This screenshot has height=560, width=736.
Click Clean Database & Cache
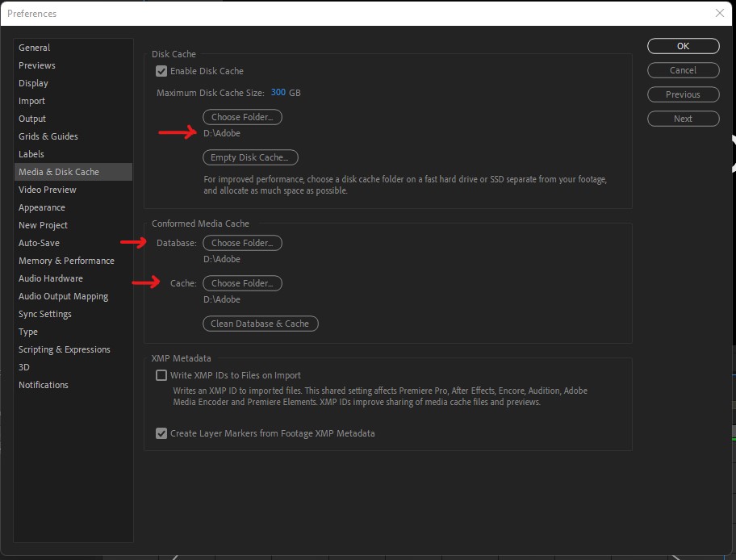tap(260, 324)
